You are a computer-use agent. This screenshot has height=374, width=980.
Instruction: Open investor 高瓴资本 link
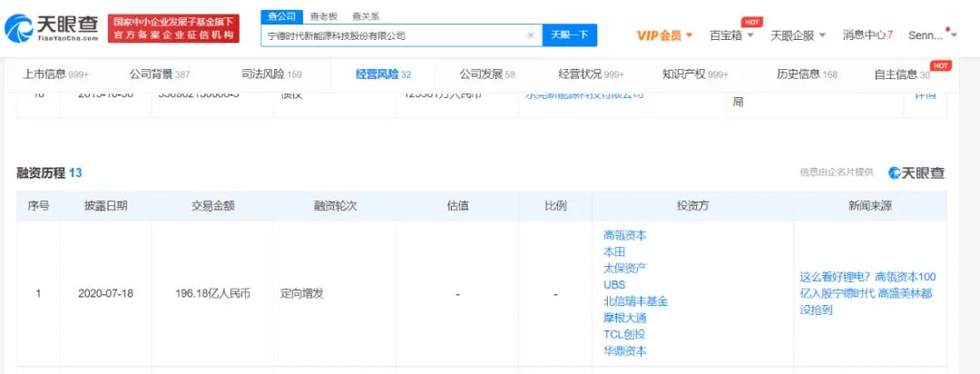(625, 236)
